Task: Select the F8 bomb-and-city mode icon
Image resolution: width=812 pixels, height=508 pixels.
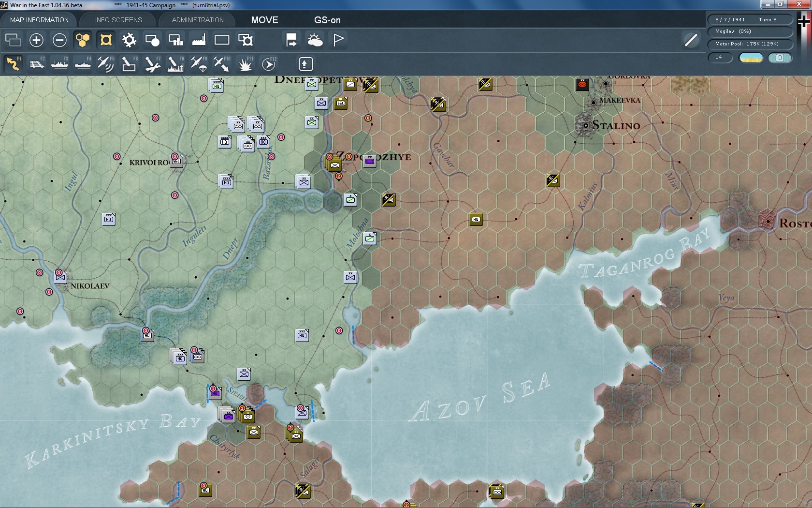Action: (175, 64)
